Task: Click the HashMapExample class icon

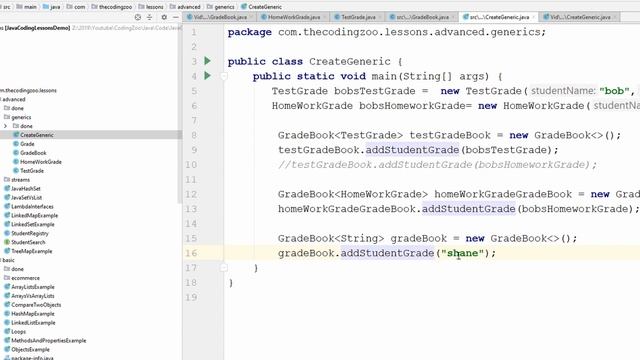Action: (x=7, y=313)
